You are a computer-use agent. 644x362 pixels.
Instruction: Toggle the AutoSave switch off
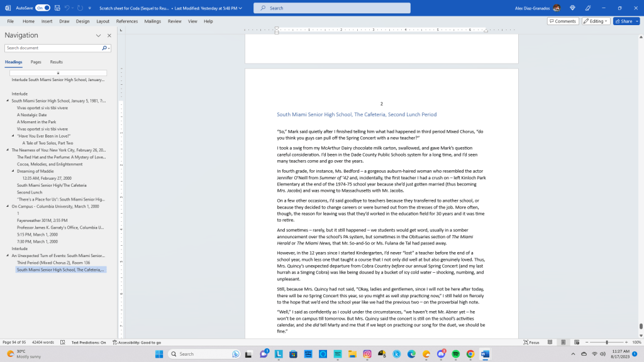(43, 8)
